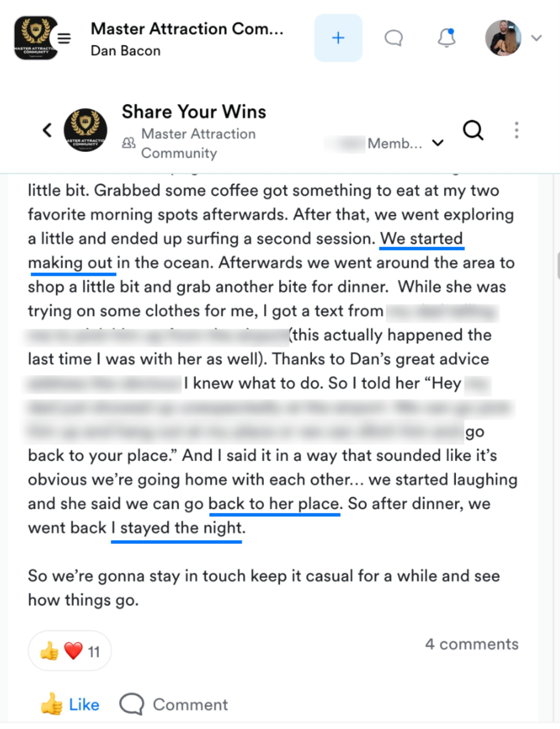Click the profile photo avatar

[x=503, y=38]
